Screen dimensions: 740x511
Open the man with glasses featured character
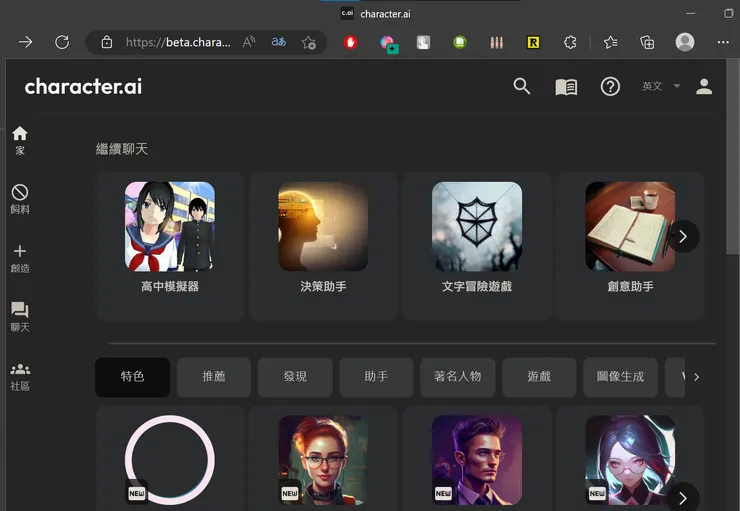[x=477, y=460]
